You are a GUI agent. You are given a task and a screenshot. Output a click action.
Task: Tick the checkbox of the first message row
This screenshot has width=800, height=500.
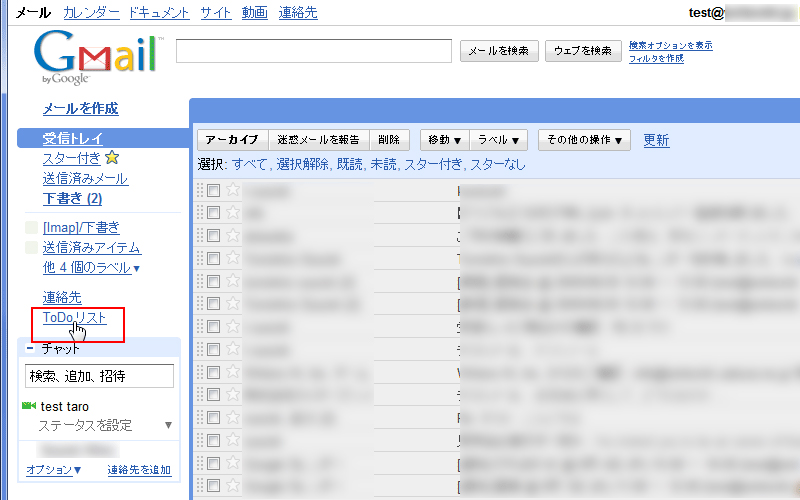click(213, 191)
